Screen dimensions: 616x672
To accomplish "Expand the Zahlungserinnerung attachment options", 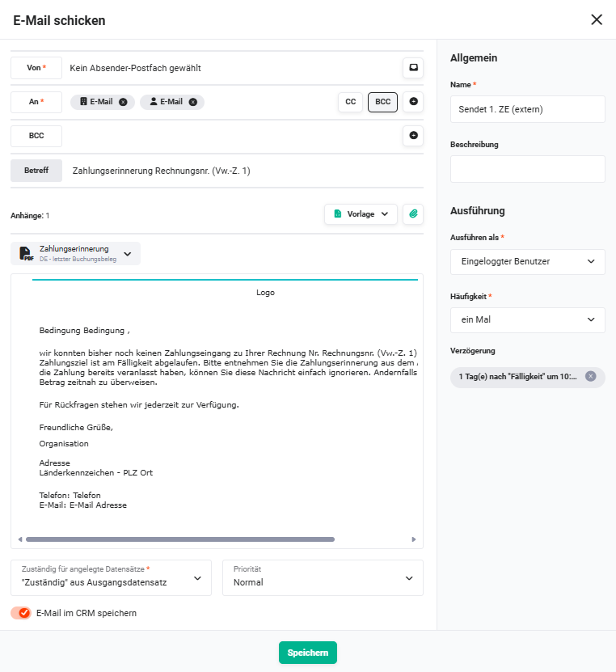I will click(127, 254).
